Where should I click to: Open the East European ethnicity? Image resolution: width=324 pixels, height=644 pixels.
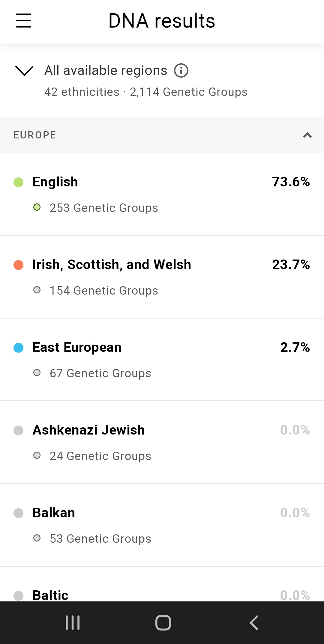77,347
